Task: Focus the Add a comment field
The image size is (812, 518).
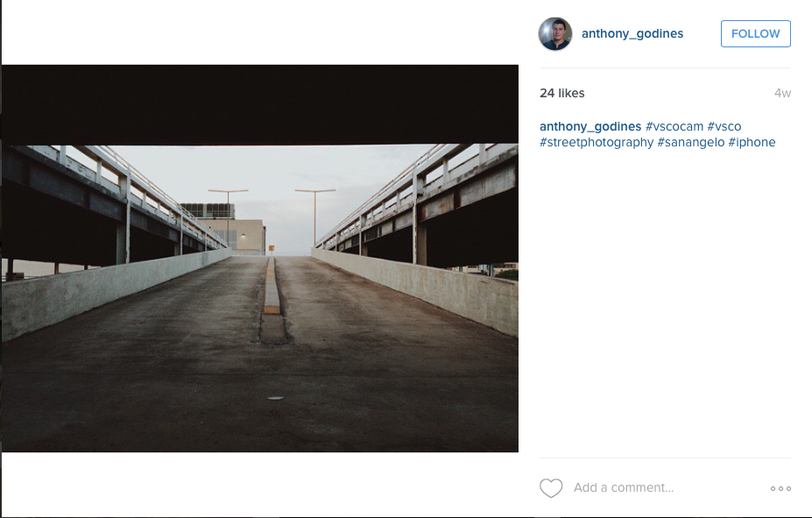Action: pyautogui.click(x=624, y=488)
